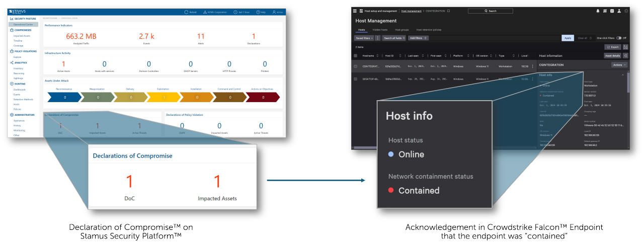Image resolution: width=644 pixels, height=246 pixels.
Task: Open Impacted Assets under Compromises in sidebar
Action: pyautogui.click(x=22, y=36)
